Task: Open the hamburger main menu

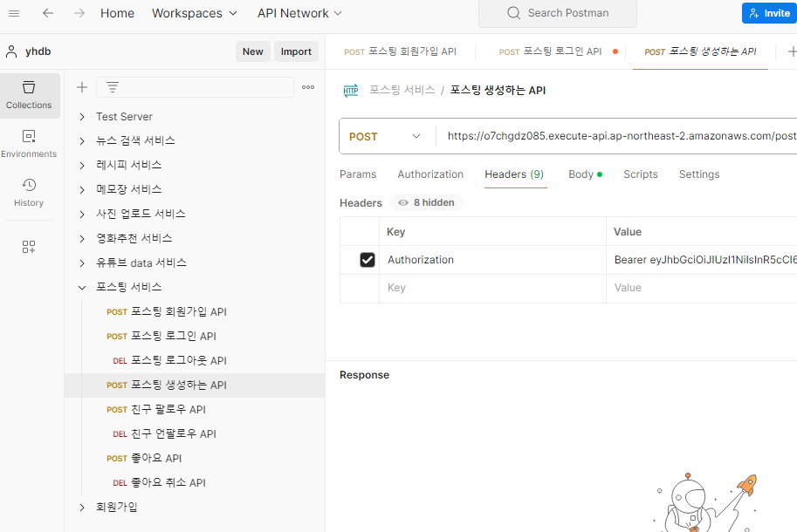Action: pos(14,13)
